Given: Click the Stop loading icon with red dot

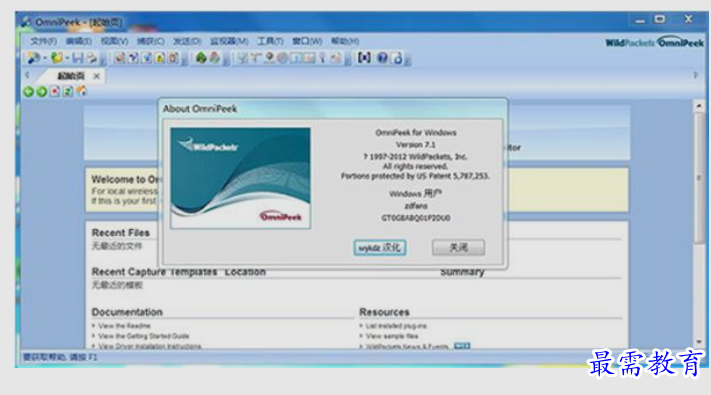Looking at the screenshot, I should point(55,92).
